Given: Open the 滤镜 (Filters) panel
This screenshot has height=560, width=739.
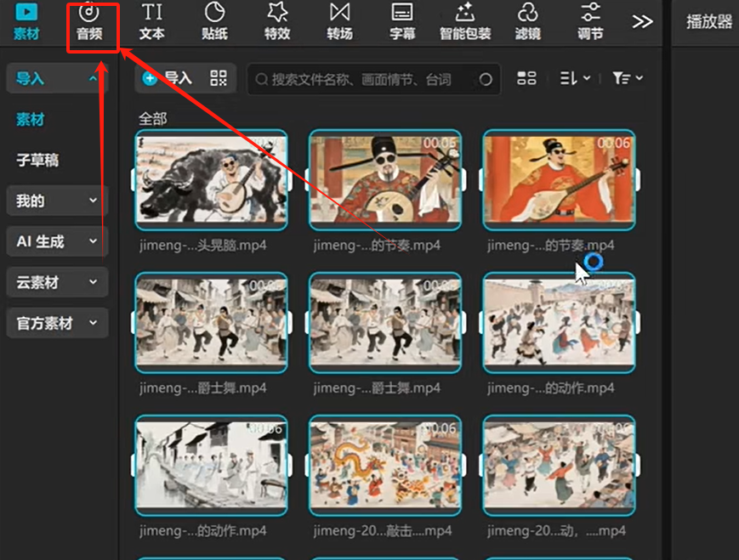Looking at the screenshot, I should pos(527,23).
